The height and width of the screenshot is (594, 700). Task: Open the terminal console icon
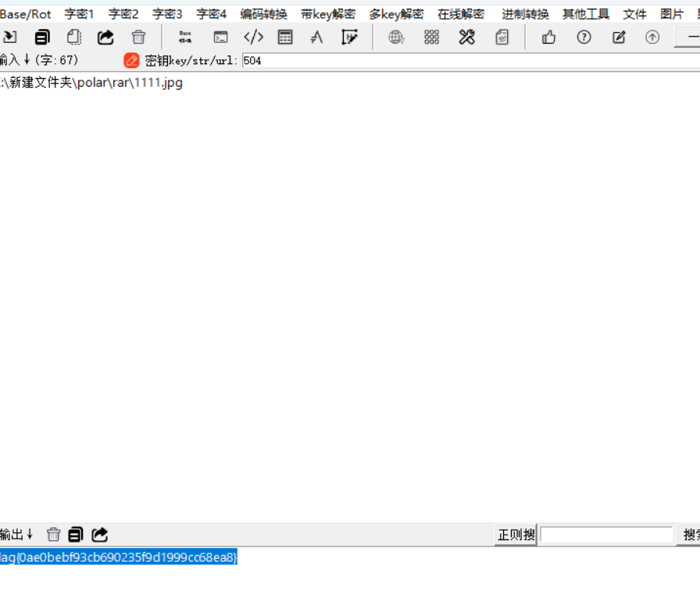[220, 37]
